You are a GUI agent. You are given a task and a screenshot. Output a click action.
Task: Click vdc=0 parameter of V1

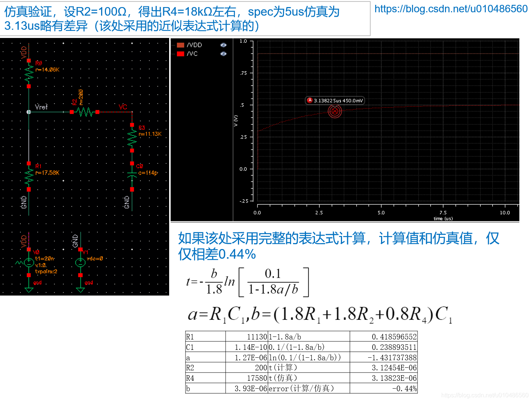pos(95,258)
